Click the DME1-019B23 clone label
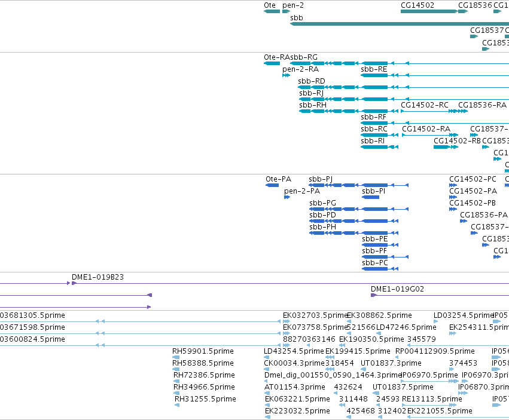Image resolution: width=509 pixels, height=420 pixels. [97, 277]
